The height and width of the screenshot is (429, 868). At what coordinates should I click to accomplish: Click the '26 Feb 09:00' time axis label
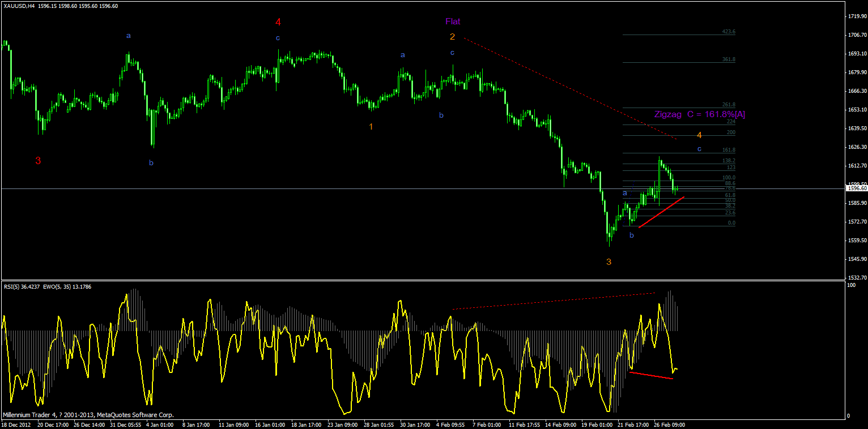coord(669,424)
